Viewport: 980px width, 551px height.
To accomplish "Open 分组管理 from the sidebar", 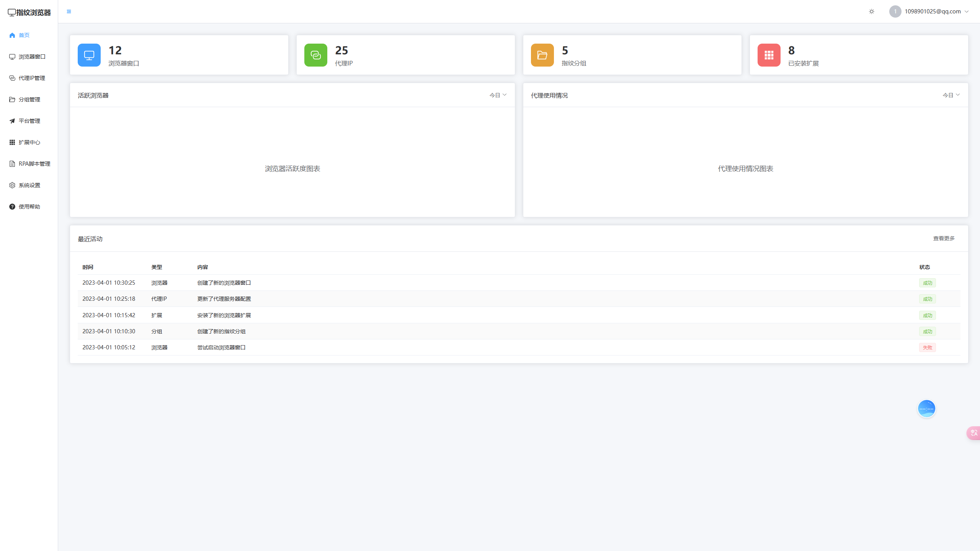I will [29, 99].
